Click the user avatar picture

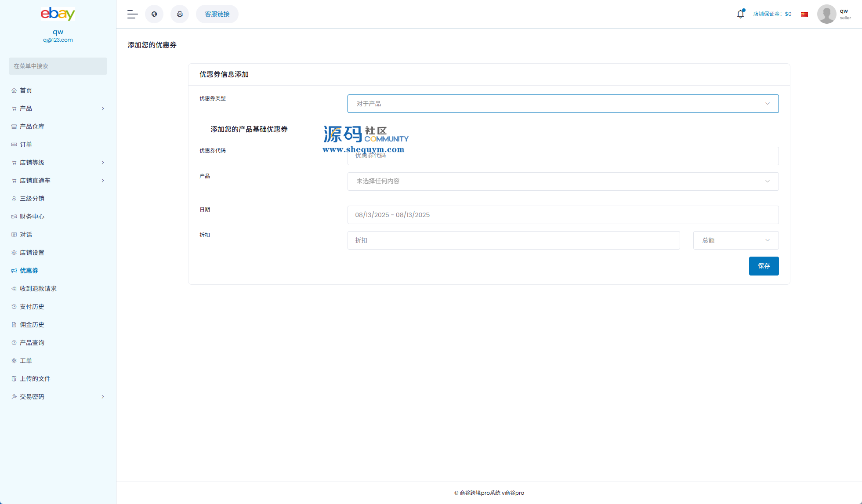click(826, 14)
